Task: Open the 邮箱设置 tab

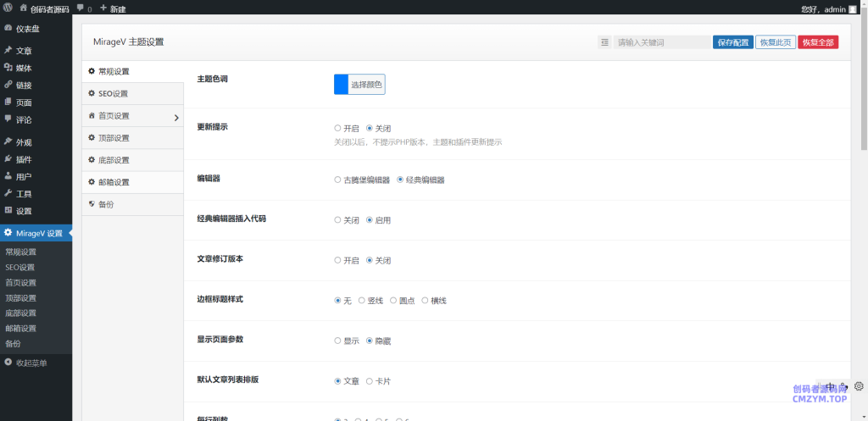Action: pos(113,182)
